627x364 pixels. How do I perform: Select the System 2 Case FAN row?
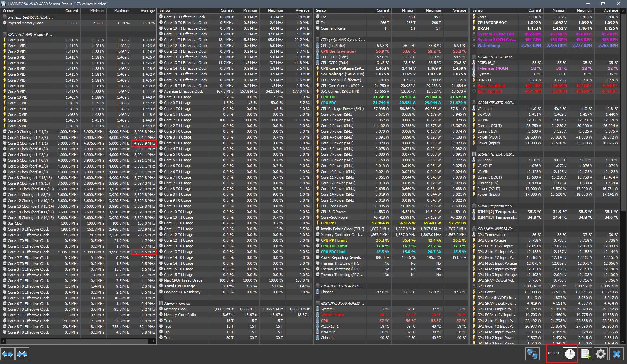tap(545, 34)
